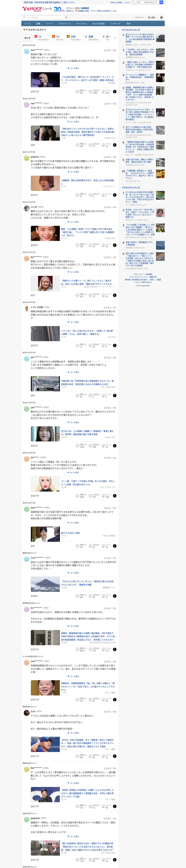Open 返信25件 replies on war******** comment
This screenshot has height=868, width=186.
coord(35,92)
